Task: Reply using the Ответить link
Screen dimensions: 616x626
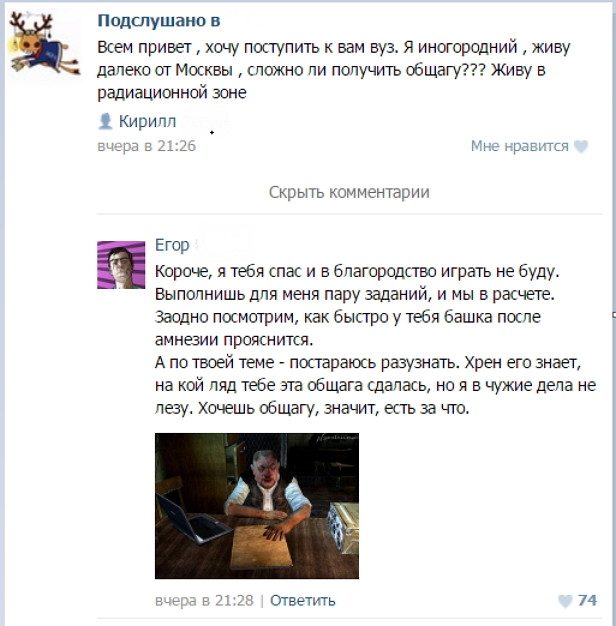Action: (x=303, y=600)
